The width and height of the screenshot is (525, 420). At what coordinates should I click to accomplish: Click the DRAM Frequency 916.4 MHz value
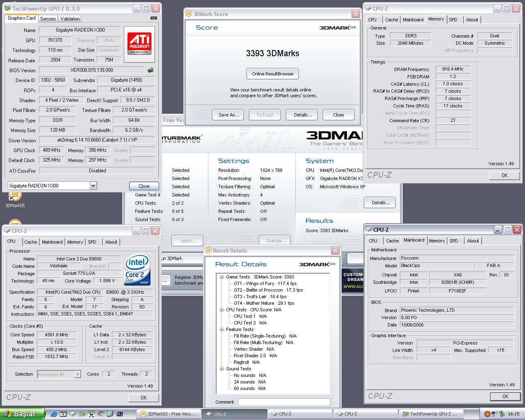(452, 69)
